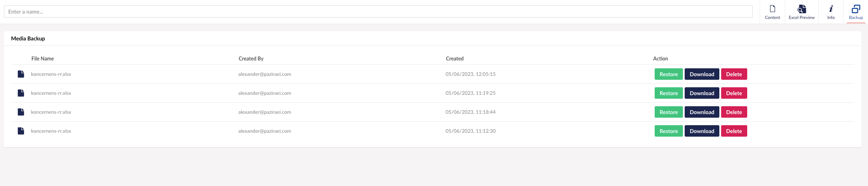Delete the 11:12:30 backup
Screen dimensions: 868x186
pyautogui.click(x=734, y=131)
